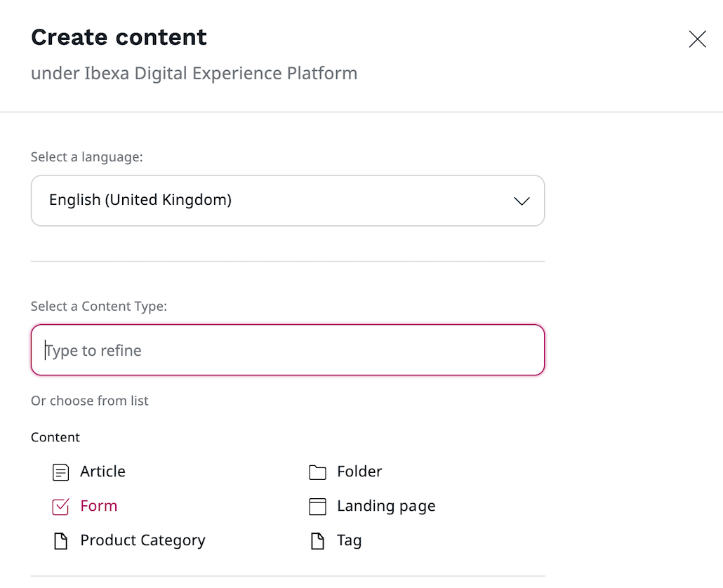Click the Tag file icon

[x=318, y=541]
